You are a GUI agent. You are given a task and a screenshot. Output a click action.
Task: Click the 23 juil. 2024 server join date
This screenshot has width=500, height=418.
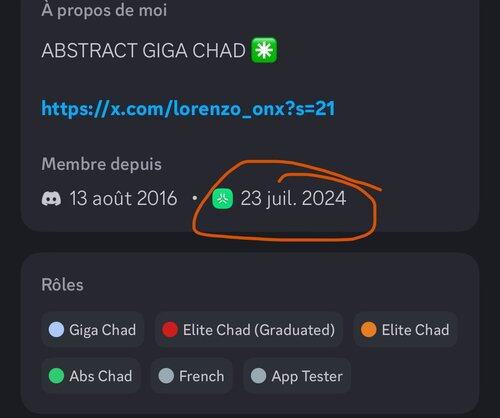(293, 199)
